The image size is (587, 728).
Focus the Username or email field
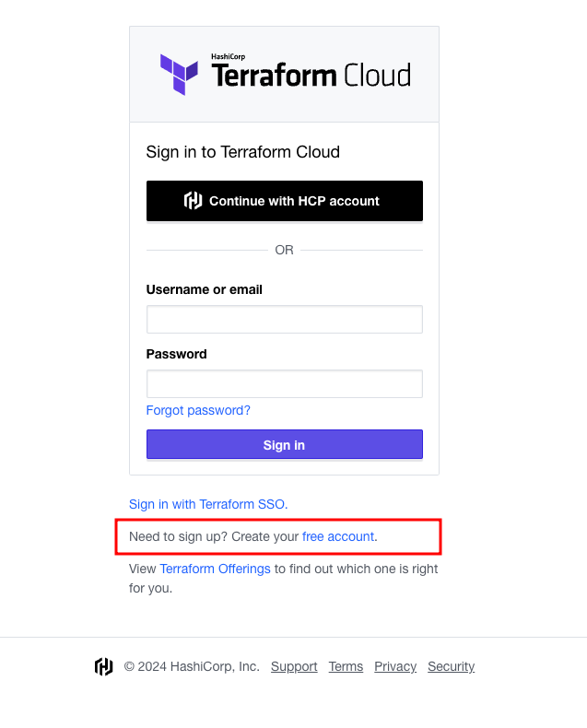284,320
